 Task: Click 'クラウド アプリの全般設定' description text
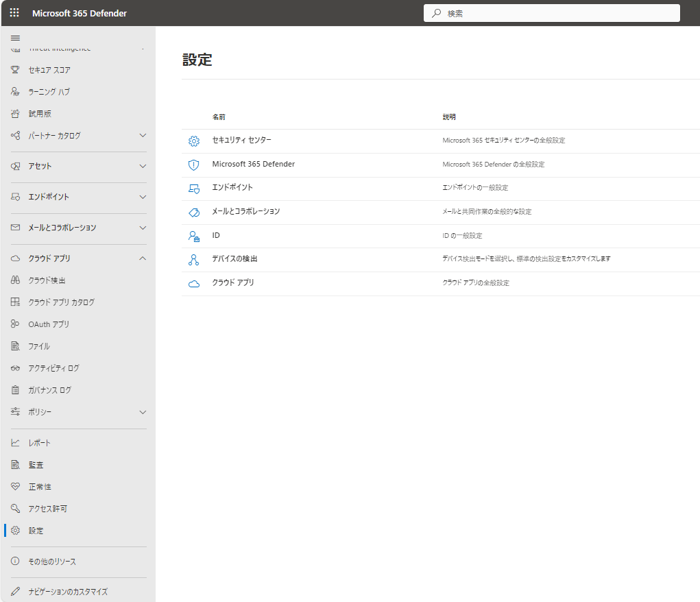476,282
